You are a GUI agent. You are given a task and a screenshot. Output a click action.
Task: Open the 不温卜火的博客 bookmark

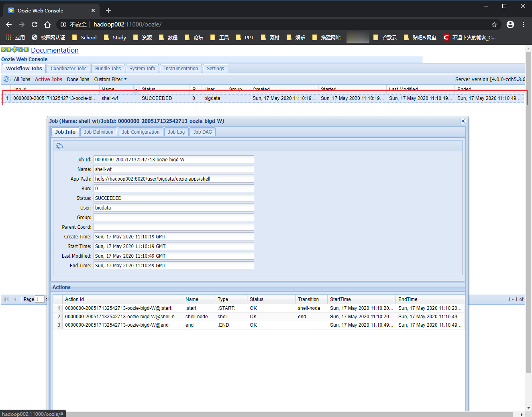[469, 37]
